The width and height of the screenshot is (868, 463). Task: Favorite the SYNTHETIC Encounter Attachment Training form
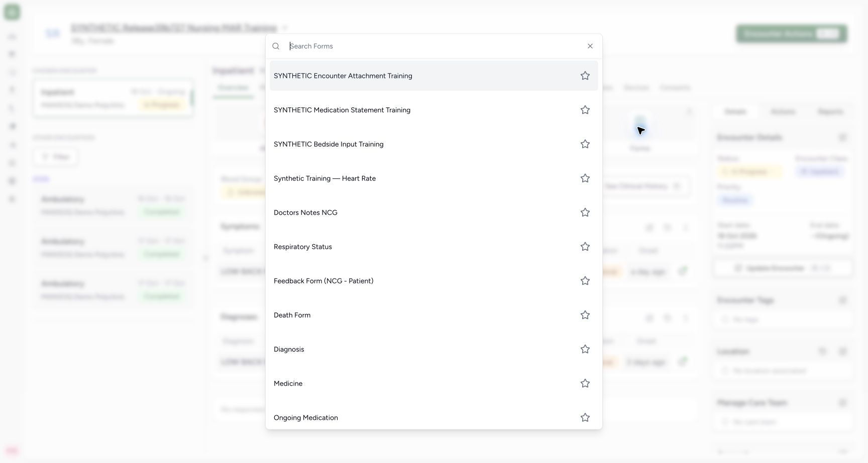pyautogui.click(x=585, y=76)
